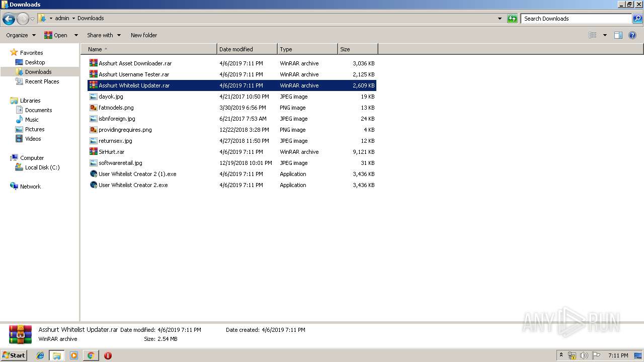Sort by the Type column header
This screenshot has height=362, width=644.
307,49
